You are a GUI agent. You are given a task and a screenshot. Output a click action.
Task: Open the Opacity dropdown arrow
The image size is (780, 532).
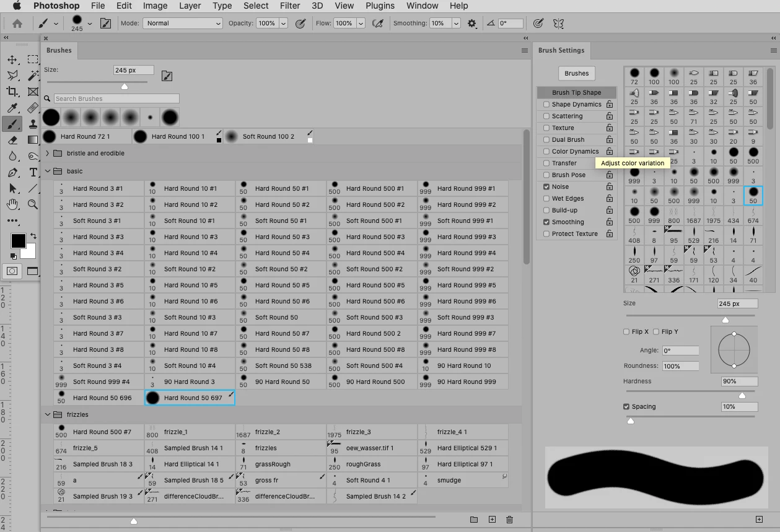(283, 23)
